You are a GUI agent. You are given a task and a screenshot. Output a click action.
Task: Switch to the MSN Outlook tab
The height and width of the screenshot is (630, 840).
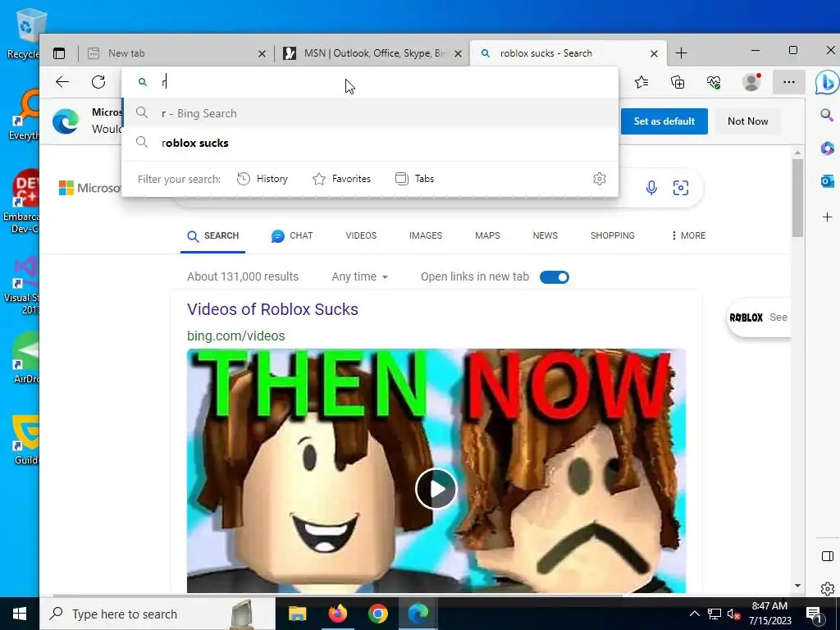point(372,53)
